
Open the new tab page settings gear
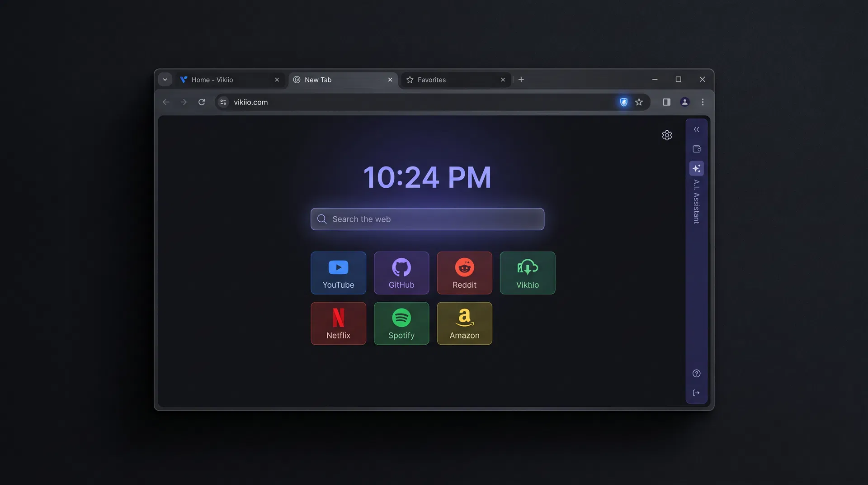667,135
